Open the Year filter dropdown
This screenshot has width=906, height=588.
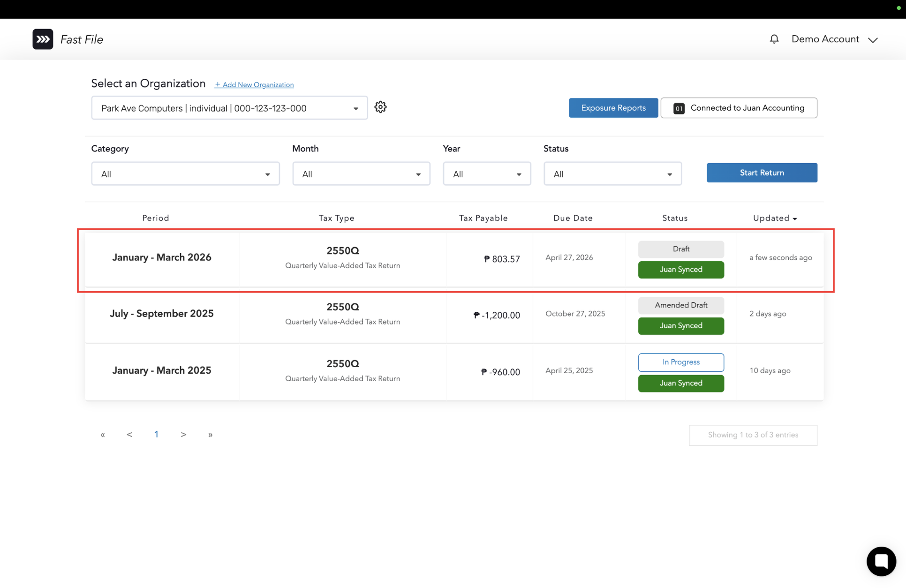[x=486, y=174]
